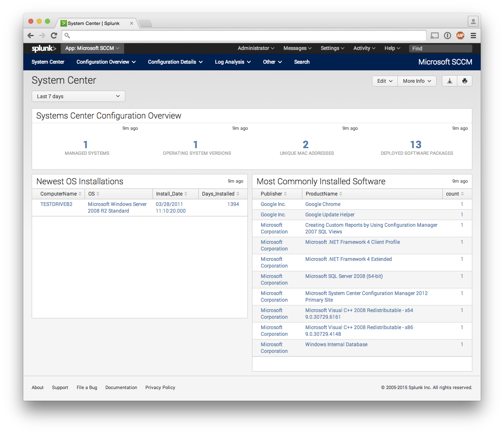Open the Other nav menu
This screenshot has height=434, width=504.
(272, 62)
